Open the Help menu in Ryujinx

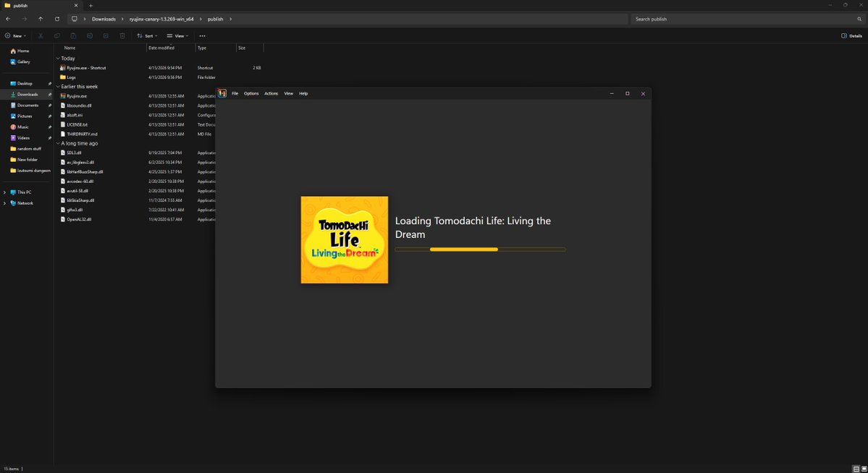click(x=303, y=93)
